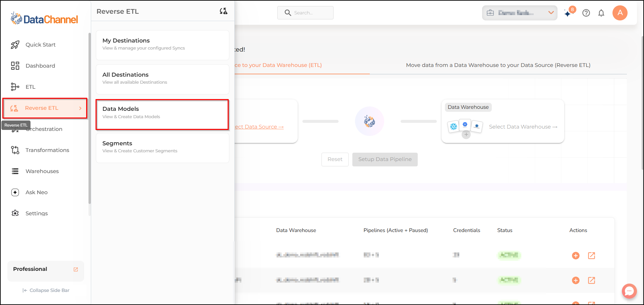The width and height of the screenshot is (644, 305).
Task: Click the Pipelines (Active + Paused) column header
Action: [x=396, y=230]
